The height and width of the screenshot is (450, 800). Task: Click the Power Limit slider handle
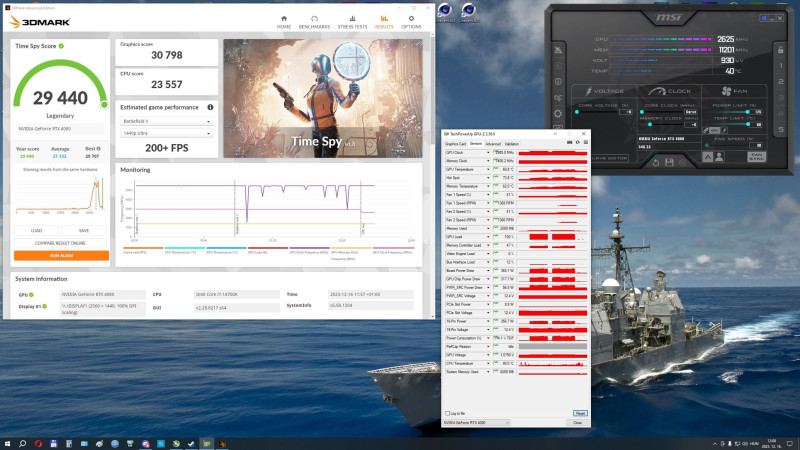(747, 112)
